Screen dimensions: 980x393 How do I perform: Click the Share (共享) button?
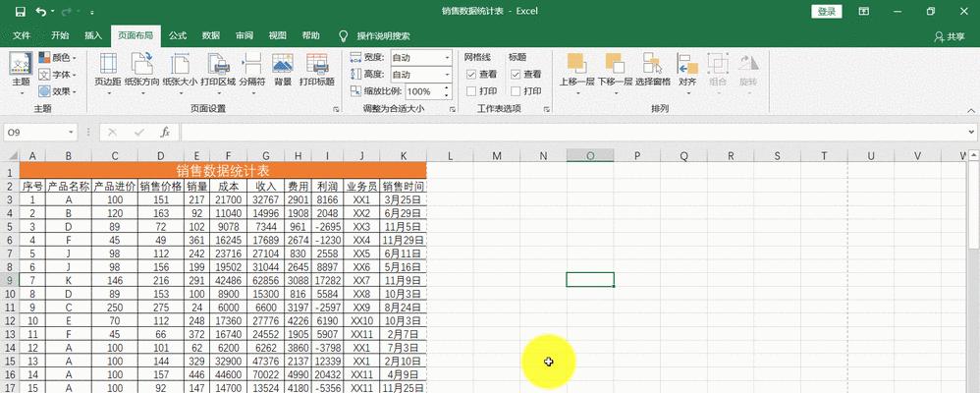coord(950,37)
